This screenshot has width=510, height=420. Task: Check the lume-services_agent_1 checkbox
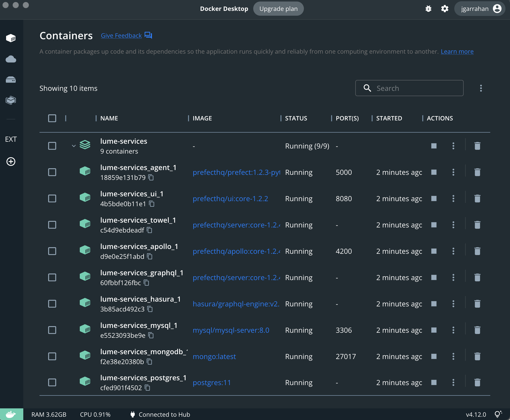(x=52, y=172)
